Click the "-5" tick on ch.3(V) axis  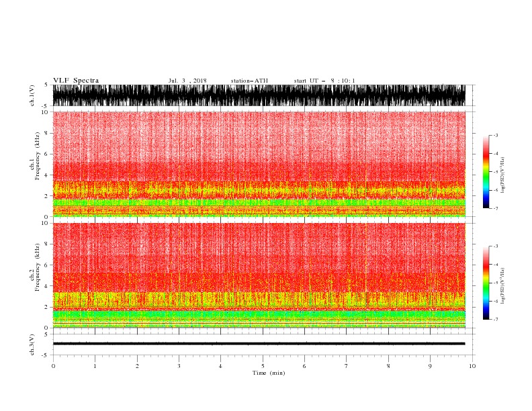click(46, 355)
